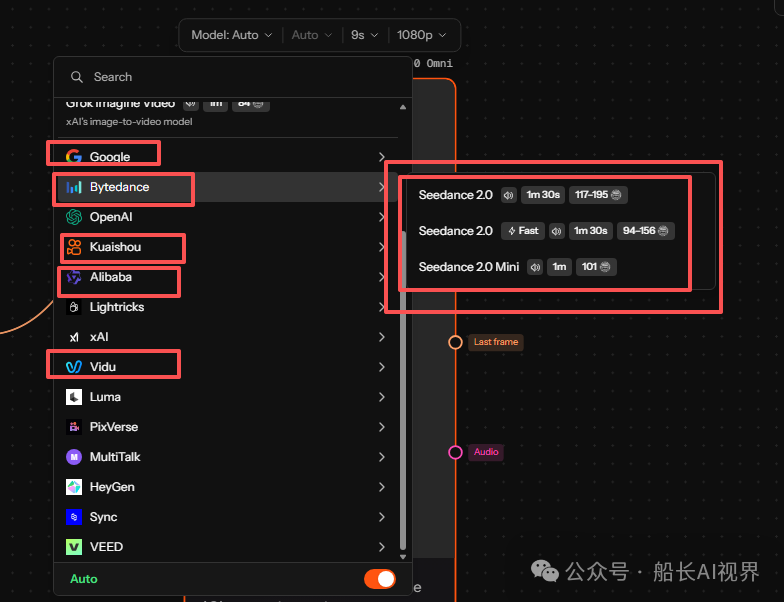Expand Vidu submenu chevron
This screenshot has height=602, width=784.
382,367
